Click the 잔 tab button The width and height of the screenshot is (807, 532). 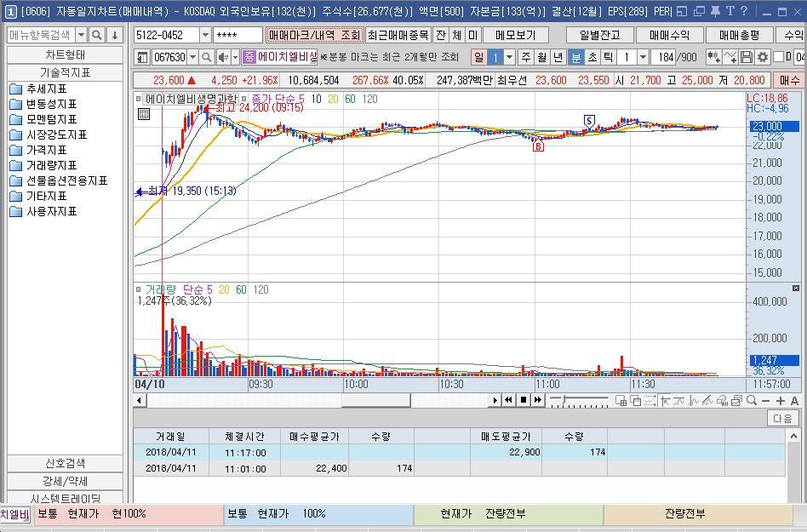pyautogui.click(x=441, y=35)
